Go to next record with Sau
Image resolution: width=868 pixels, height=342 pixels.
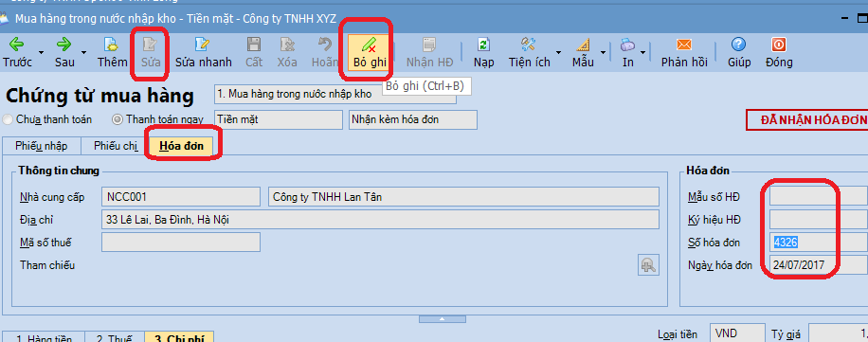tap(64, 52)
